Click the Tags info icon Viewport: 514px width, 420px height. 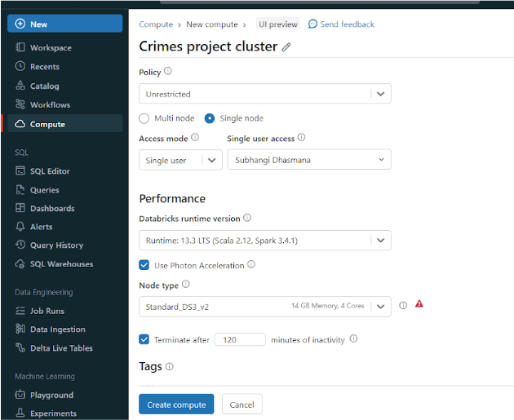(170, 366)
